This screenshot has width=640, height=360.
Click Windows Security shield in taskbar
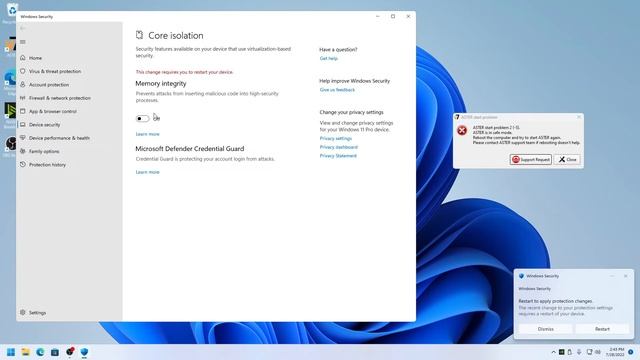84,352
